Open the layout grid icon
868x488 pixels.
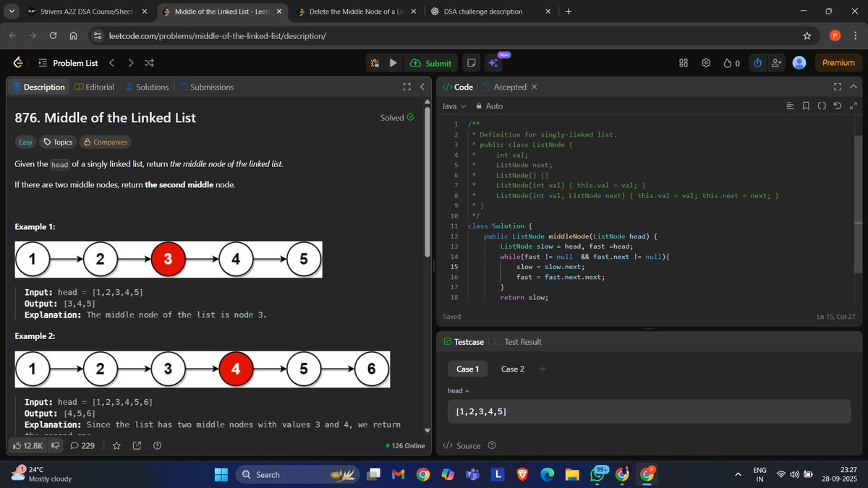click(x=684, y=63)
